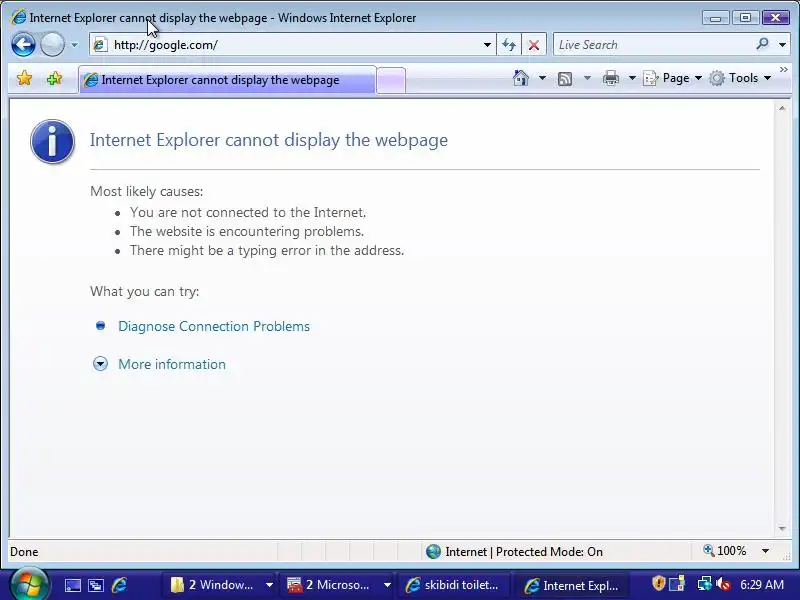Select the 'Internet Explorer cannot display' tab
This screenshot has height=600, width=800.
point(228,80)
